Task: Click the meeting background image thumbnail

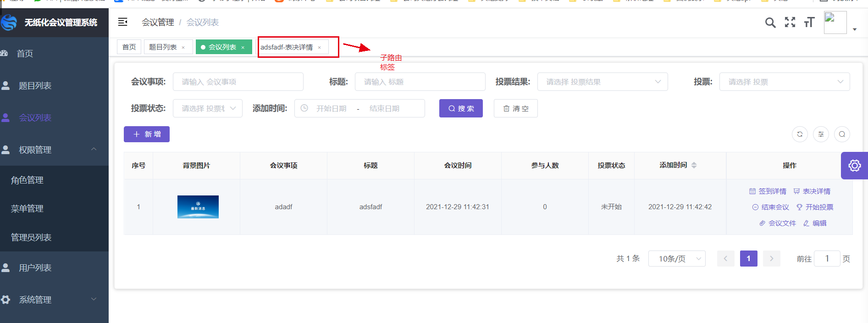Action: [x=198, y=207]
